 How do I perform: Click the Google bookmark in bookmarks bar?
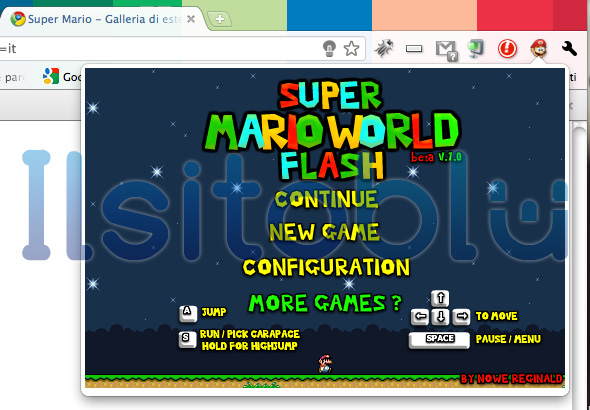[x=62, y=77]
